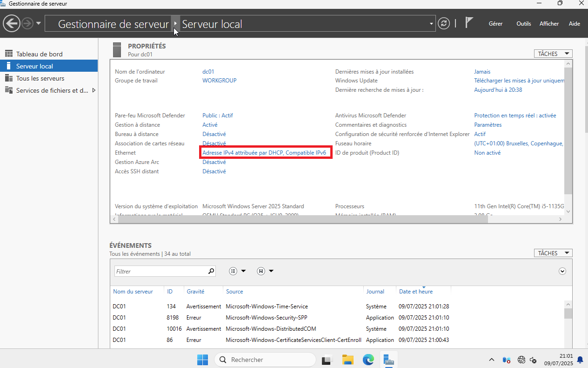Image resolution: width=588 pixels, height=368 pixels.
Task: Click the breadcrumb arrow after Gestionnaire de serveur
Action: [x=175, y=24]
